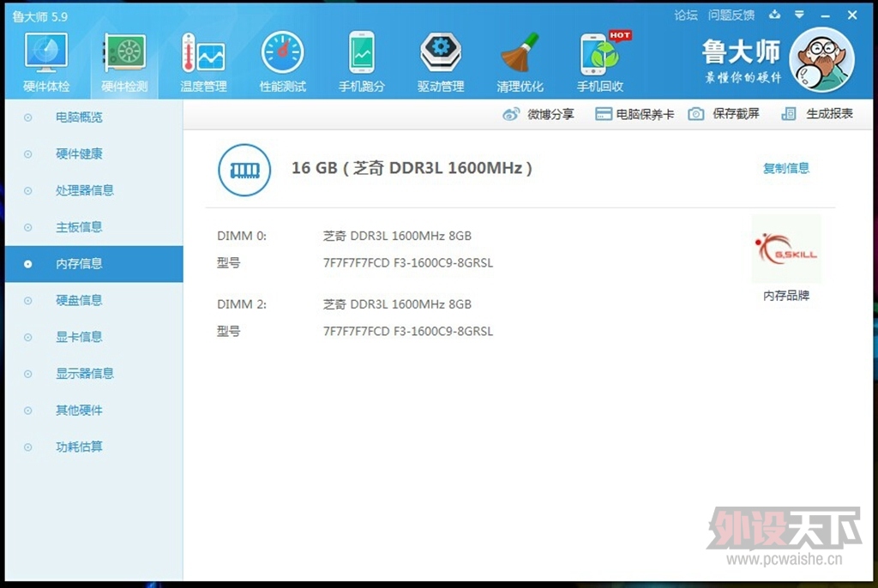878x588 pixels.
Task: Click the download icon in the title bar
Action: (776, 15)
